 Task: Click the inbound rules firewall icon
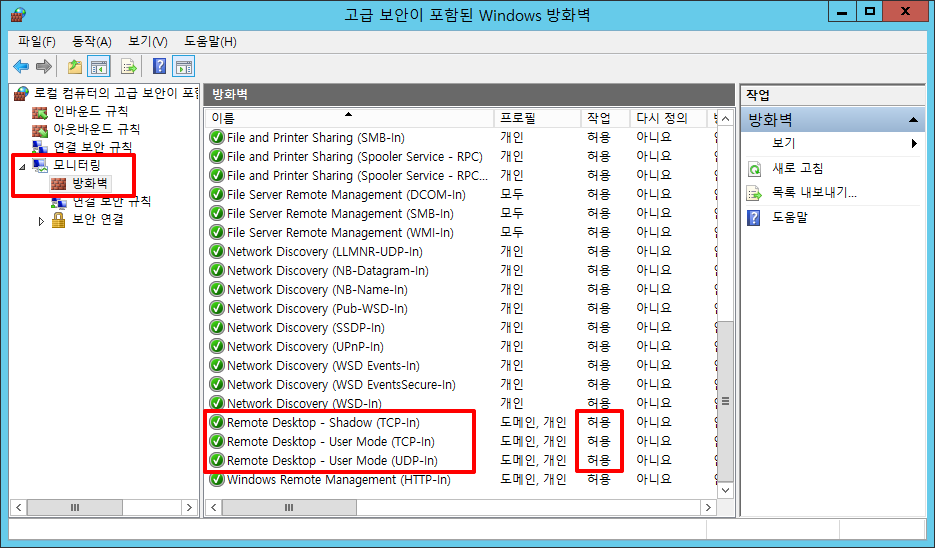[40, 112]
